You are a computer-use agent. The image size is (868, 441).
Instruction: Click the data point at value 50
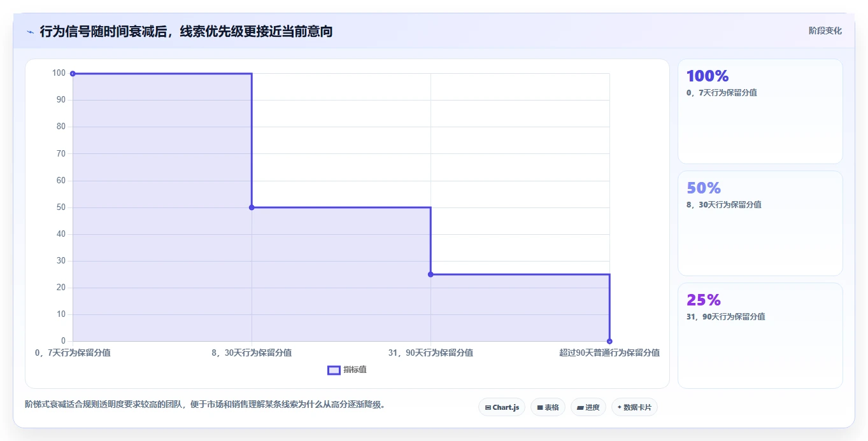click(252, 207)
